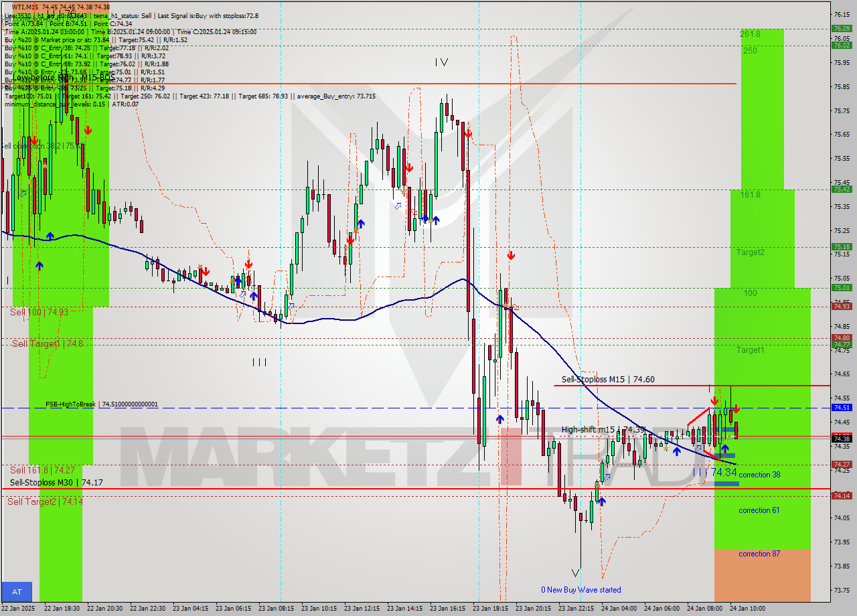Viewport: 857px width, 616px height.
Task: Select the wave 'I I I' label mid-chart
Action: pyautogui.click(x=260, y=362)
